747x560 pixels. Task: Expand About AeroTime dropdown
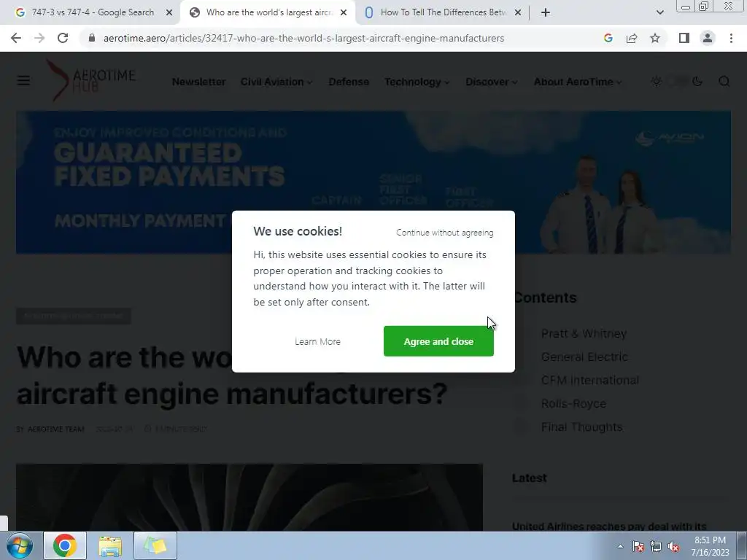pyautogui.click(x=578, y=82)
